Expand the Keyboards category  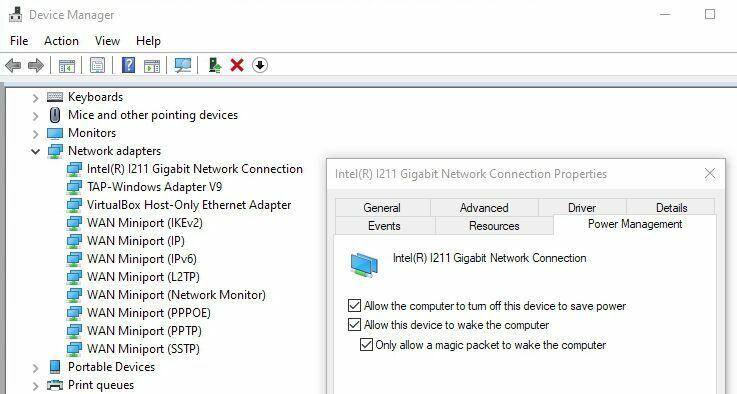point(36,98)
